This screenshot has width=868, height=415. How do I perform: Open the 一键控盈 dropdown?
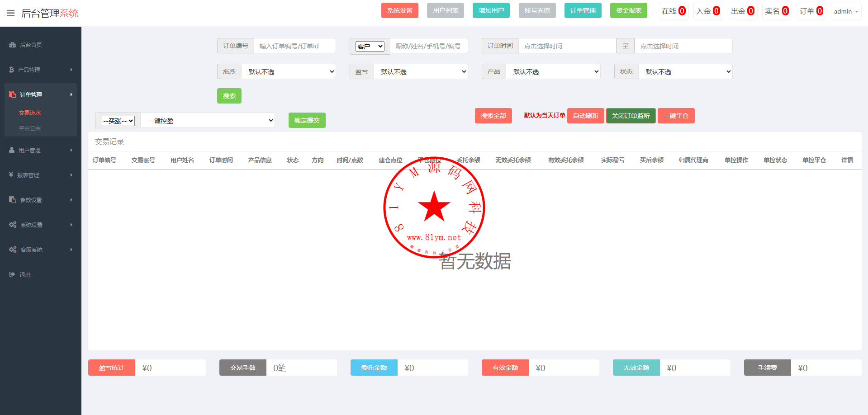[208, 120]
